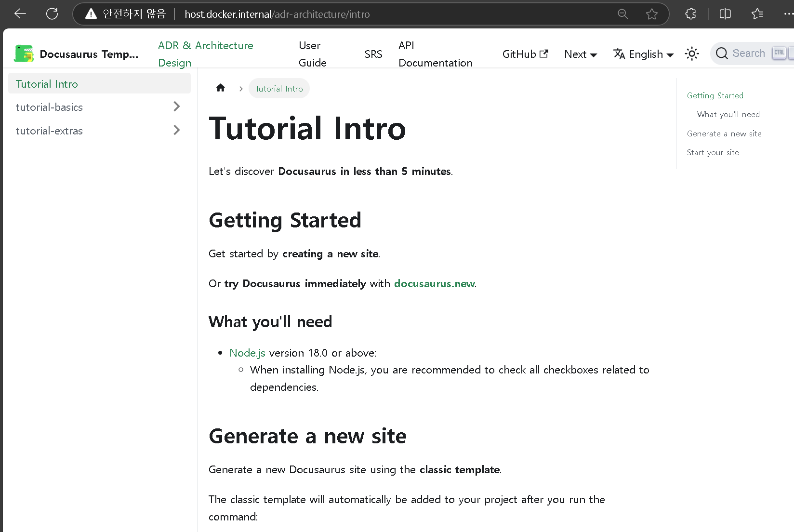
Task: Open API Documentation nav item
Action: (436, 54)
